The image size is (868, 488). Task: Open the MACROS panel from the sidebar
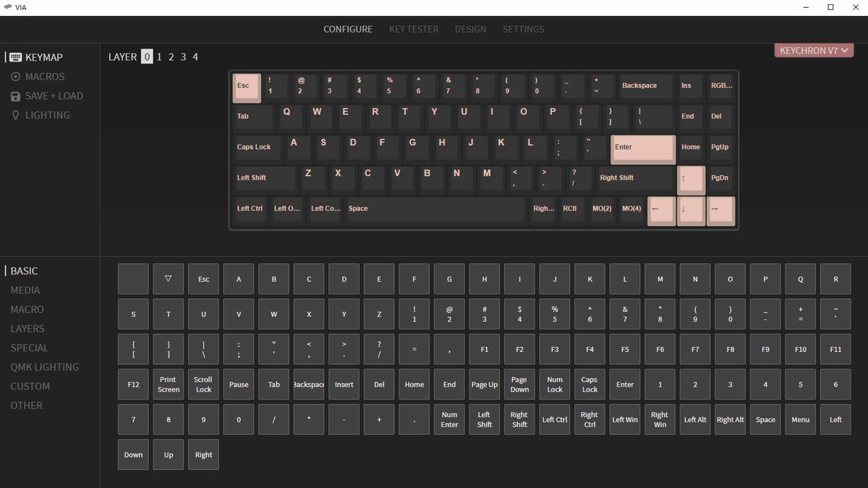(x=15, y=76)
